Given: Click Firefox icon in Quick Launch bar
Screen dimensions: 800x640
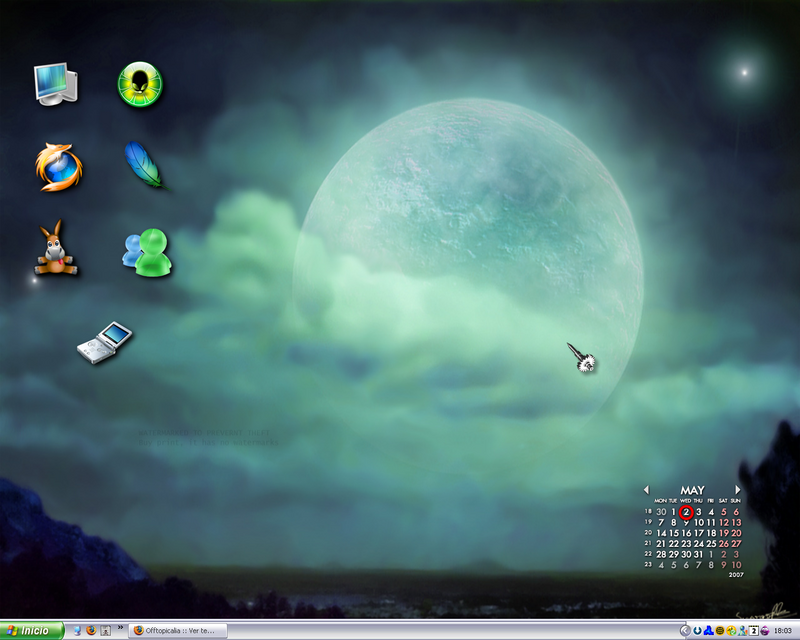Looking at the screenshot, I should coord(91,631).
